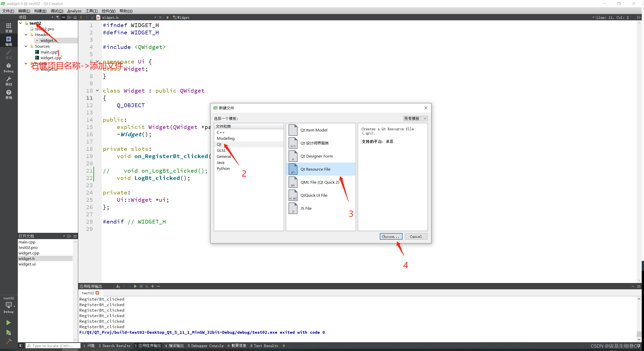Select General category in file type list

224,156
